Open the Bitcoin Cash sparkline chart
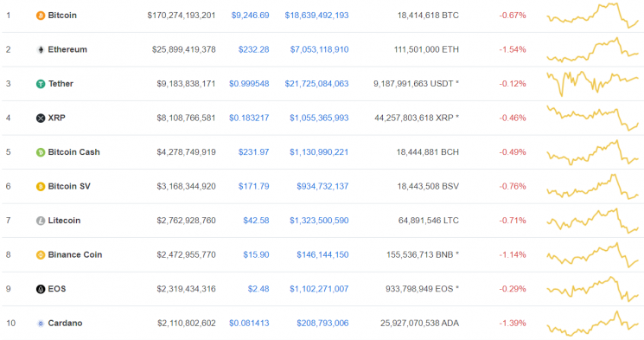The image size is (644, 340). pyautogui.click(x=592, y=152)
